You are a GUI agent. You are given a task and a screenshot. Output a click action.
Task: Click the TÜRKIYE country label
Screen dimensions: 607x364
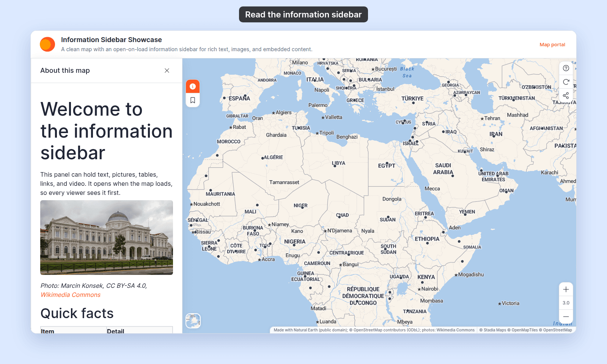(x=412, y=99)
